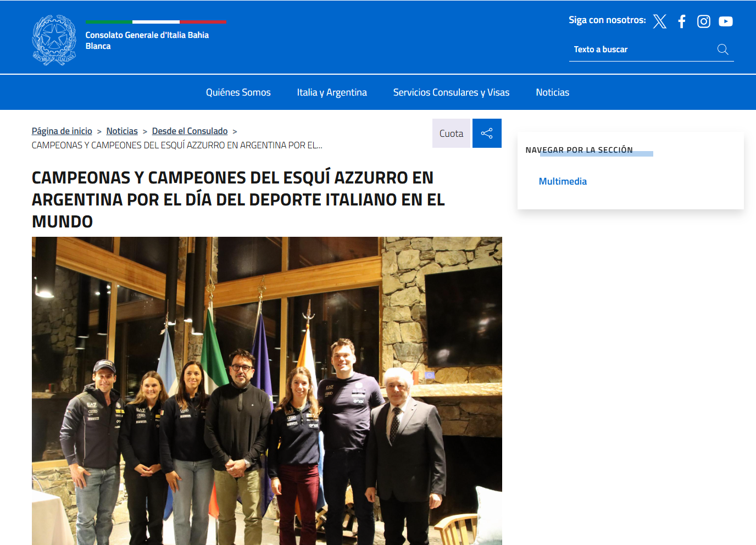Click the article headline about esquí azzurro
This screenshot has width=756, height=545.
coord(238,199)
